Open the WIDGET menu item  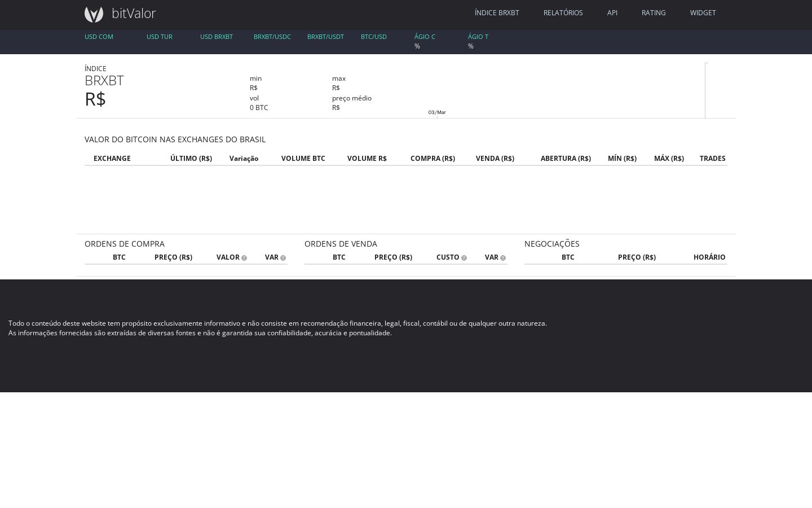[703, 12]
